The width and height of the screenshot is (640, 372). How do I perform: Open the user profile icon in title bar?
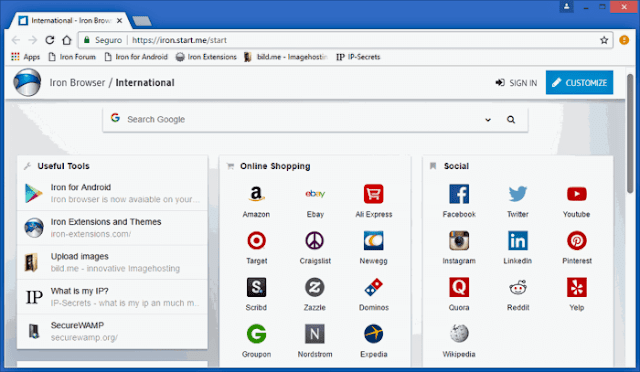[567, 7]
